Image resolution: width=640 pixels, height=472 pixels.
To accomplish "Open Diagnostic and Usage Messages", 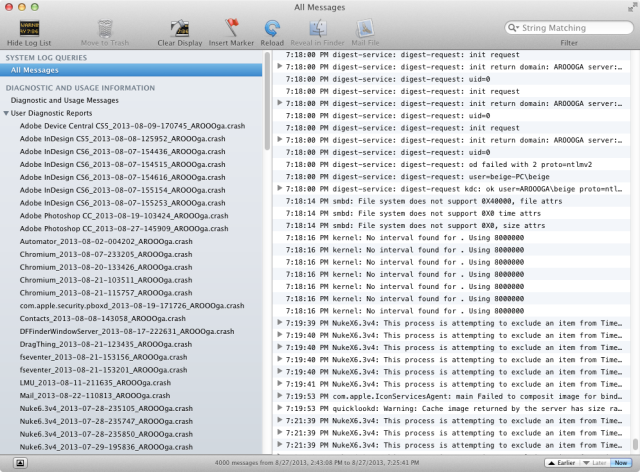I will pyautogui.click(x=64, y=100).
